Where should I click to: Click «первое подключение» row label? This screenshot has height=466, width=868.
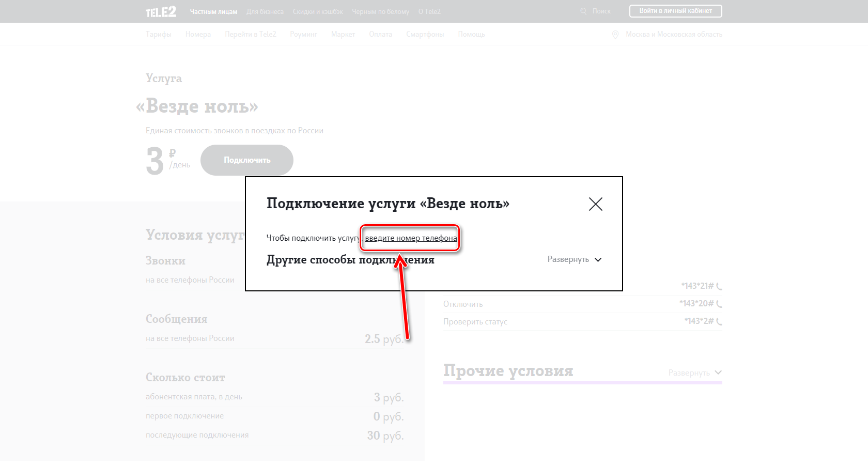click(184, 416)
